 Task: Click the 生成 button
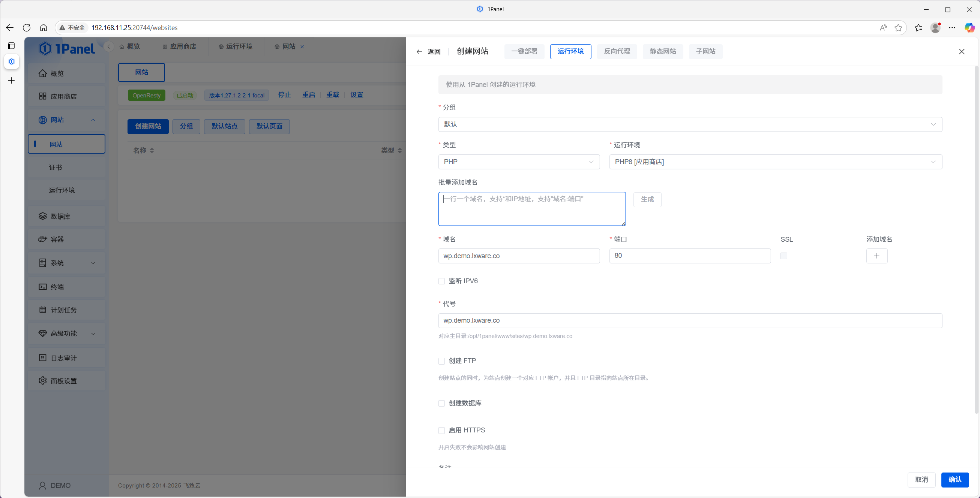coord(647,199)
